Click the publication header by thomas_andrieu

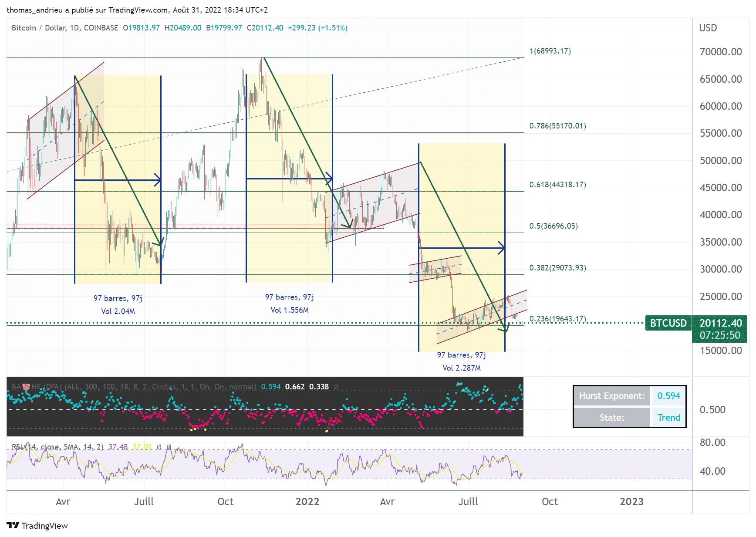(x=138, y=10)
